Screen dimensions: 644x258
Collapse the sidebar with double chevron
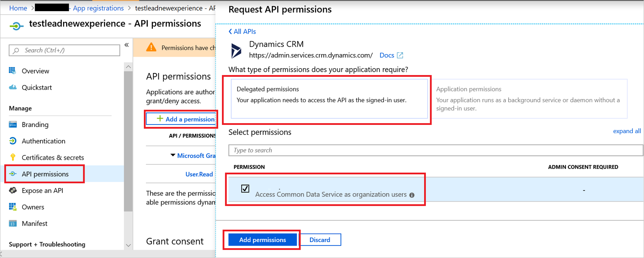(127, 45)
